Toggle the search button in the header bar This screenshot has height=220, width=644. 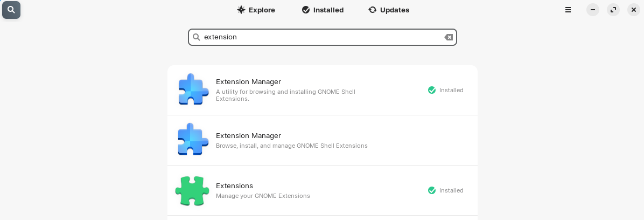tap(11, 10)
